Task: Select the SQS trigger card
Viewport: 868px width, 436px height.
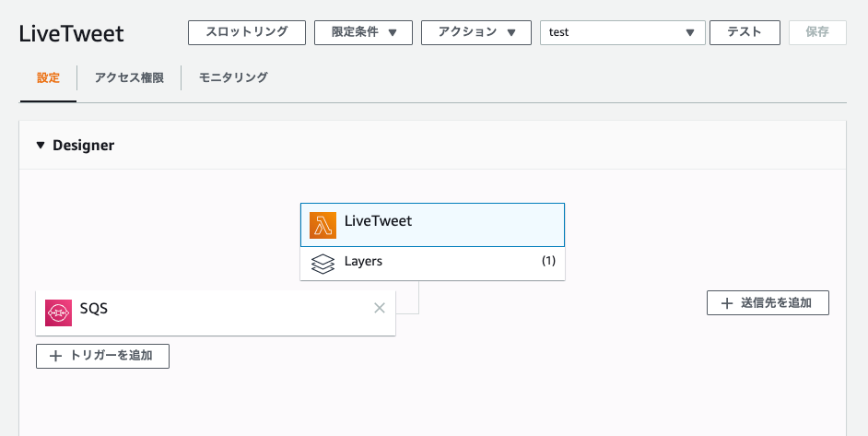Action: click(x=216, y=313)
